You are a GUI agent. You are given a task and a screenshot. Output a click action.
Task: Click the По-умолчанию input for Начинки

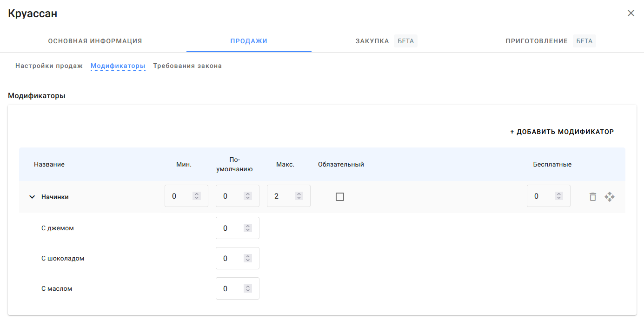click(x=230, y=196)
